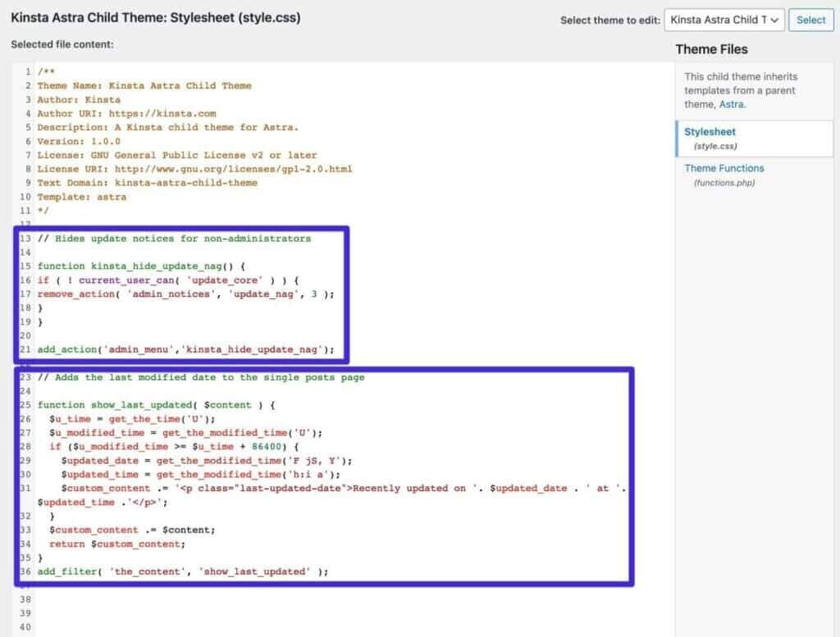Click empty line 40 in the editor
The width and height of the screenshot is (840, 637).
pos(246,627)
